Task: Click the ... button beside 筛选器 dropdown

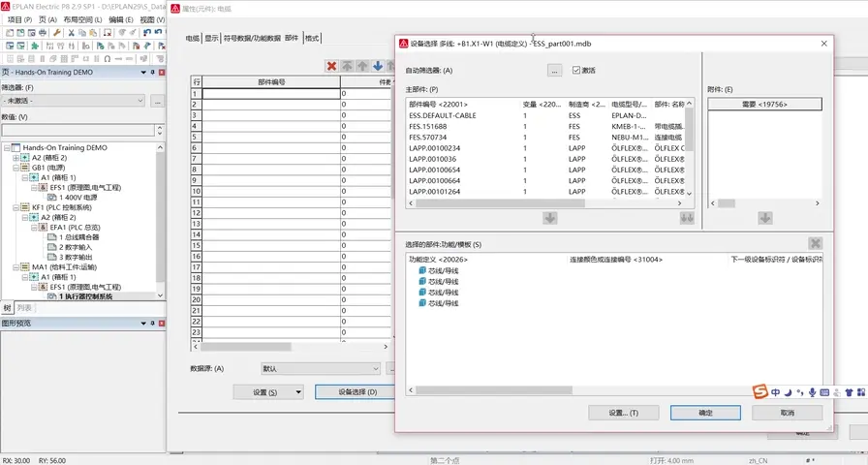Action: pos(157,102)
